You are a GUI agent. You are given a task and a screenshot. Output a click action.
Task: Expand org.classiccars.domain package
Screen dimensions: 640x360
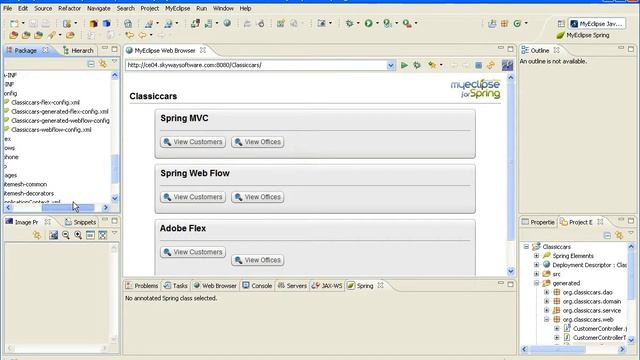click(547, 301)
